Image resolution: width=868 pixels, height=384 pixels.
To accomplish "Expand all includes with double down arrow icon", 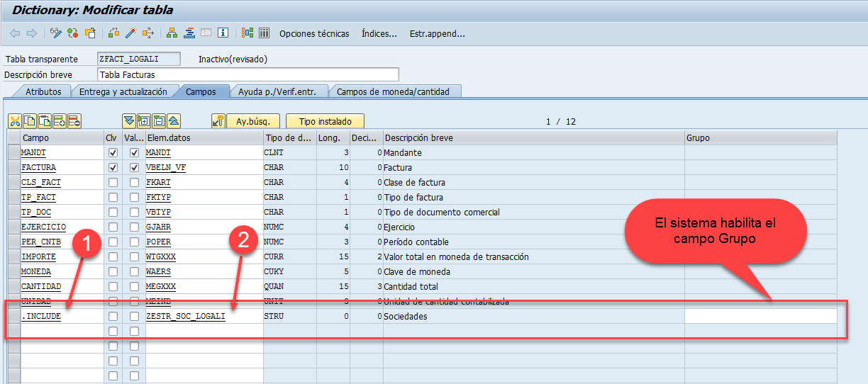I will click(x=129, y=121).
